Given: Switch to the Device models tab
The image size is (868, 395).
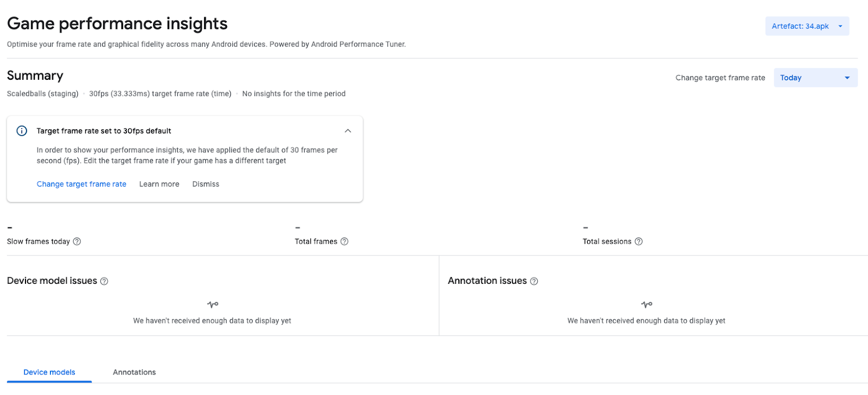Looking at the screenshot, I should point(49,372).
